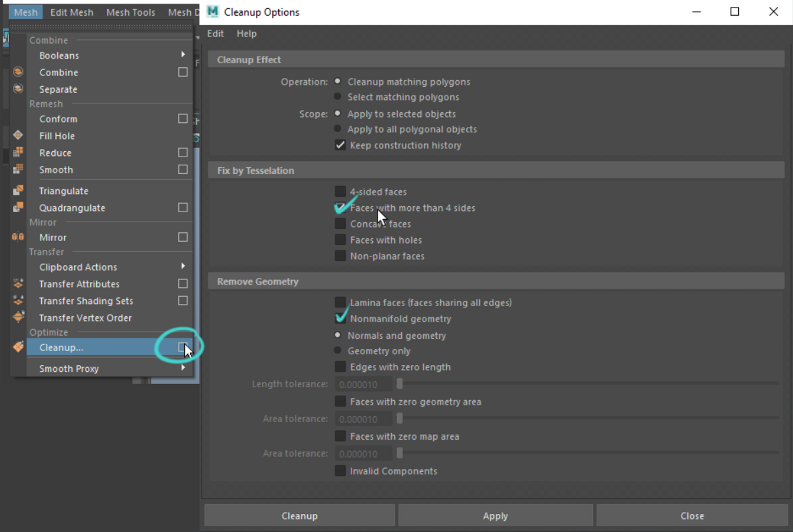Open the Edit Mesh menu
The height and width of the screenshot is (532, 793).
(x=72, y=12)
